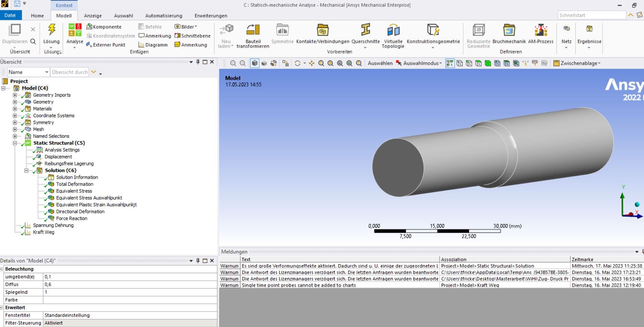Image resolution: width=644 pixels, height=327 pixels.
Task: Open the Querschnitte ribbon icon
Action: (x=366, y=30)
